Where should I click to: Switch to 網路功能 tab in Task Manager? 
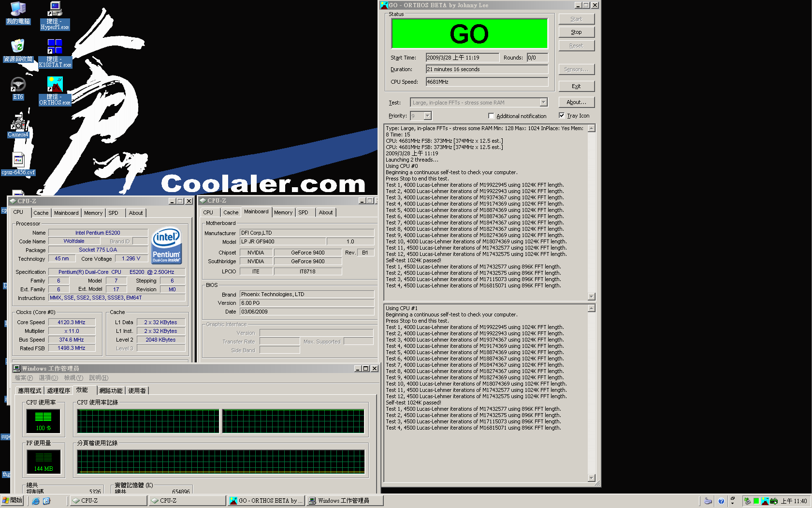[111, 390]
